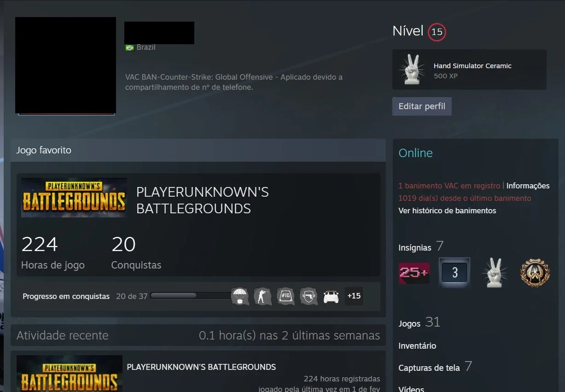The height and width of the screenshot is (392, 565).
Task: View the parachute achievement icon
Action: pos(240,296)
